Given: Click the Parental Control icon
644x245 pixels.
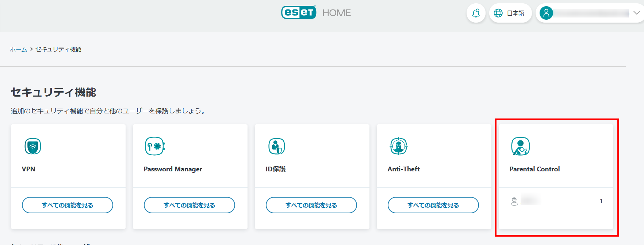Looking at the screenshot, I should (521, 146).
